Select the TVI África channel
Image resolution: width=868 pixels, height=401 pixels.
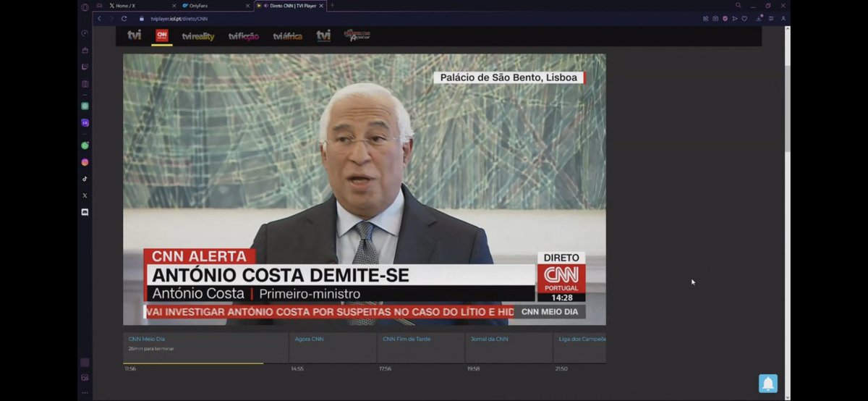(287, 36)
